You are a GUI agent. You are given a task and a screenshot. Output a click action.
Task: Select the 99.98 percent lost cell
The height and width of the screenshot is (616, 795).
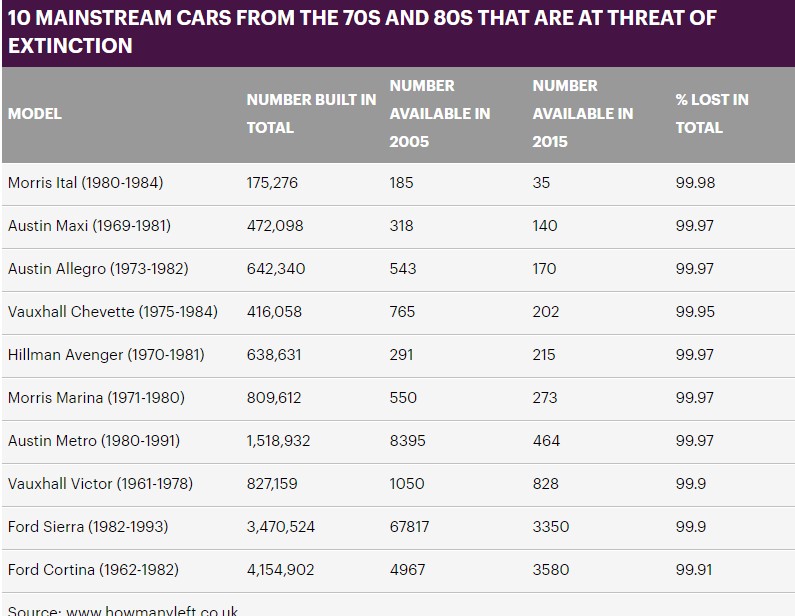695,183
